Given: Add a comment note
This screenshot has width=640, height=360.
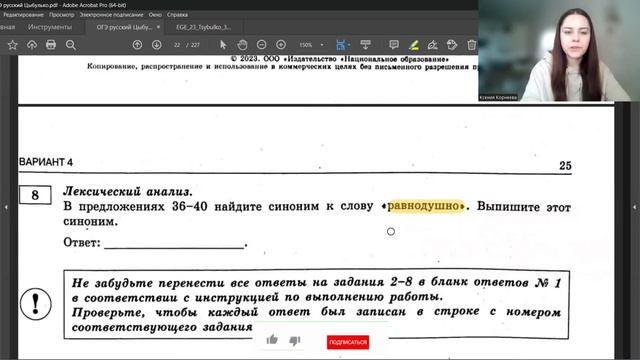Looking at the screenshot, I should click(x=394, y=45).
